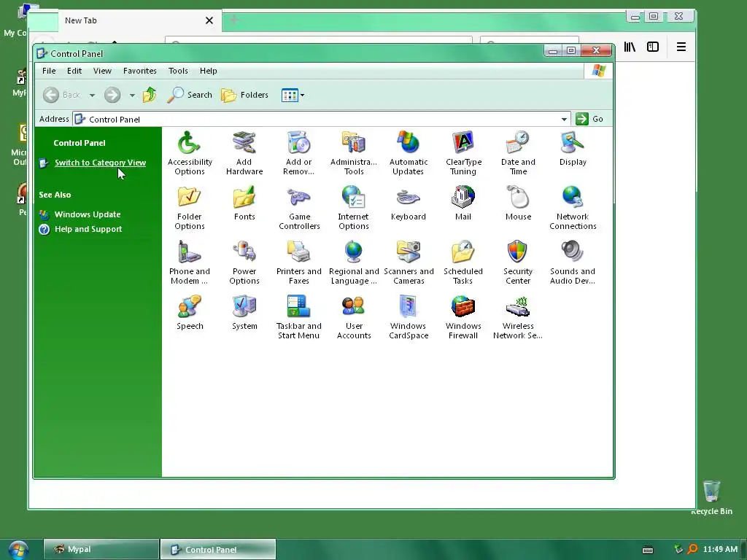Open the File menu
Viewport: 747px width, 560px height.
point(49,71)
